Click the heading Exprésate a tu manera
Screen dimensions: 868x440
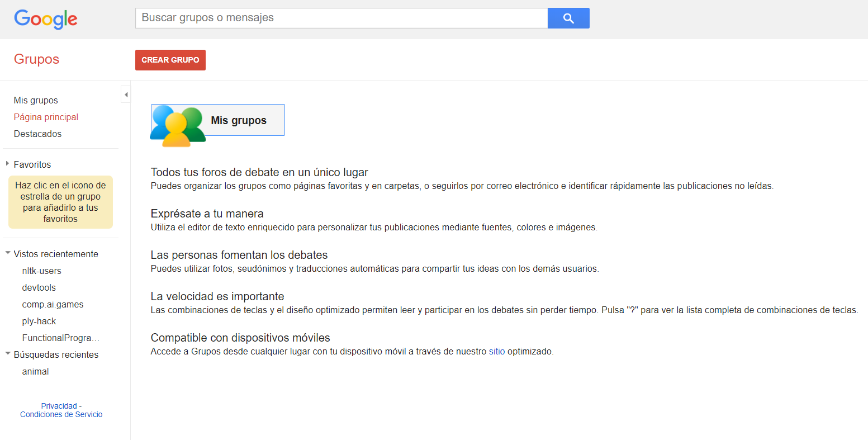pyautogui.click(x=207, y=214)
